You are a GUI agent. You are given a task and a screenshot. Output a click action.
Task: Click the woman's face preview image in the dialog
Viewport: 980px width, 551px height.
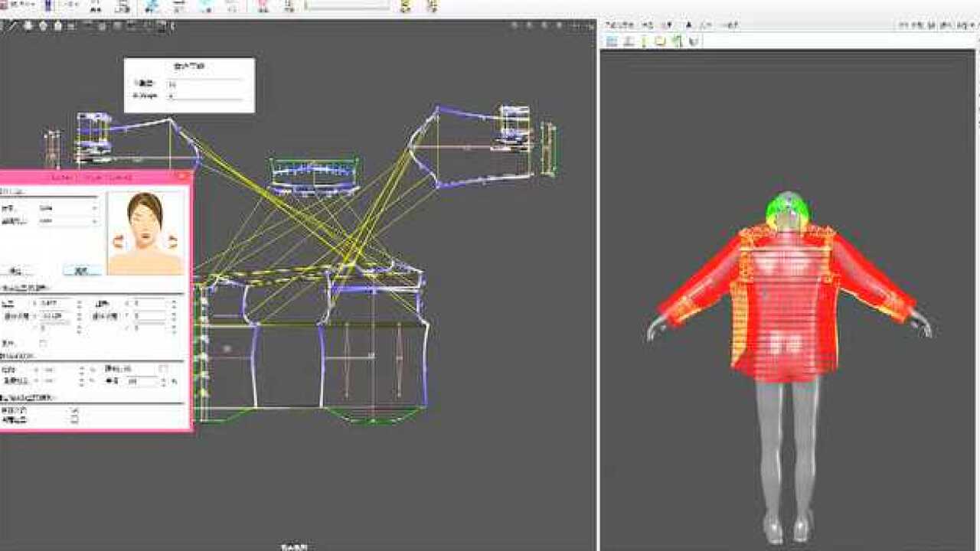click(x=145, y=233)
